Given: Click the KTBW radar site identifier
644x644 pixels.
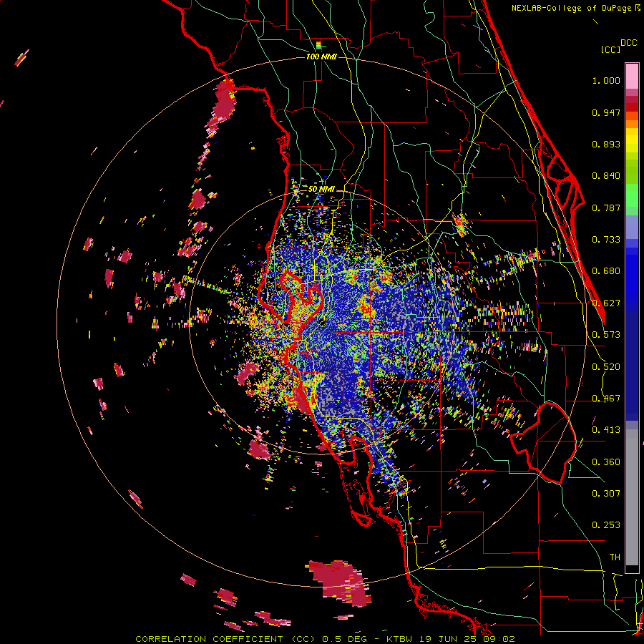Looking at the screenshot, I should [401, 639].
